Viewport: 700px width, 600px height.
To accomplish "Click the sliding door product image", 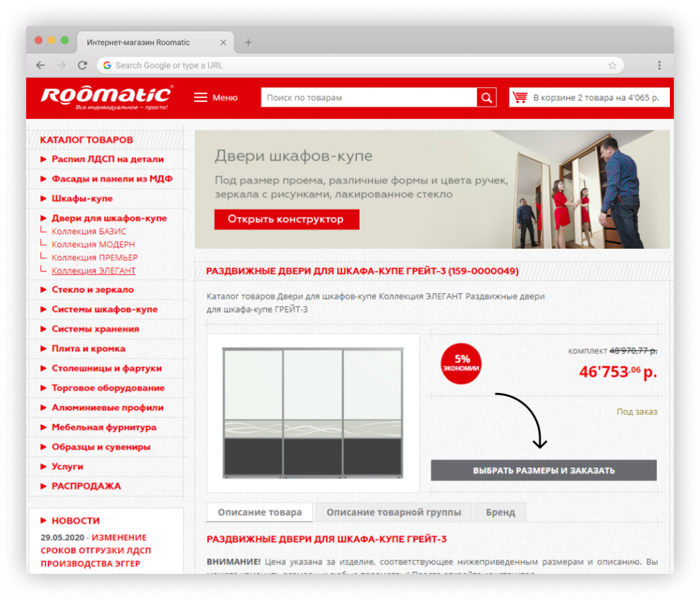I will [313, 412].
